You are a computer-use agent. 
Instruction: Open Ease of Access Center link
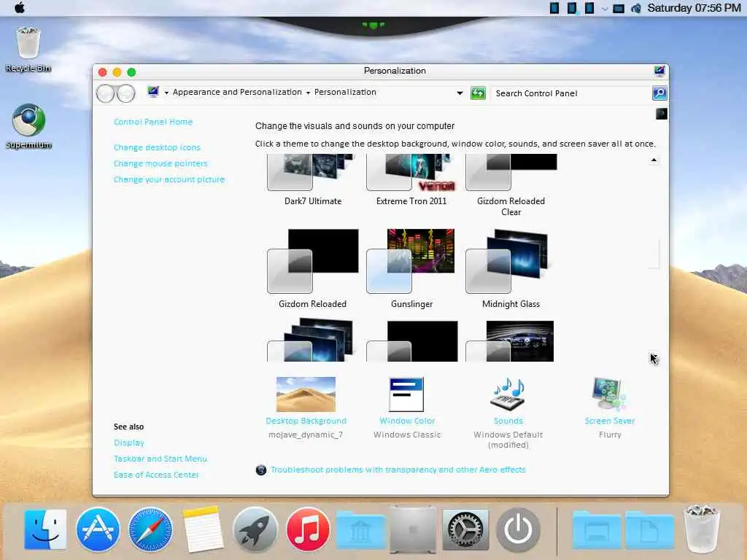156,475
